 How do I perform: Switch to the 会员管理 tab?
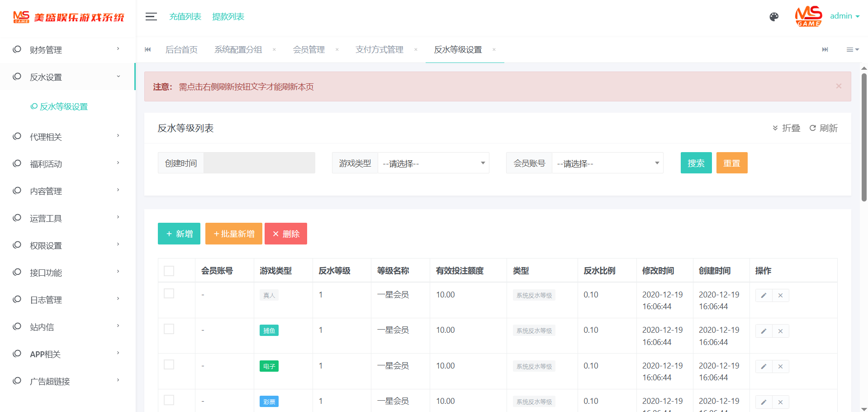click(308, 50)
